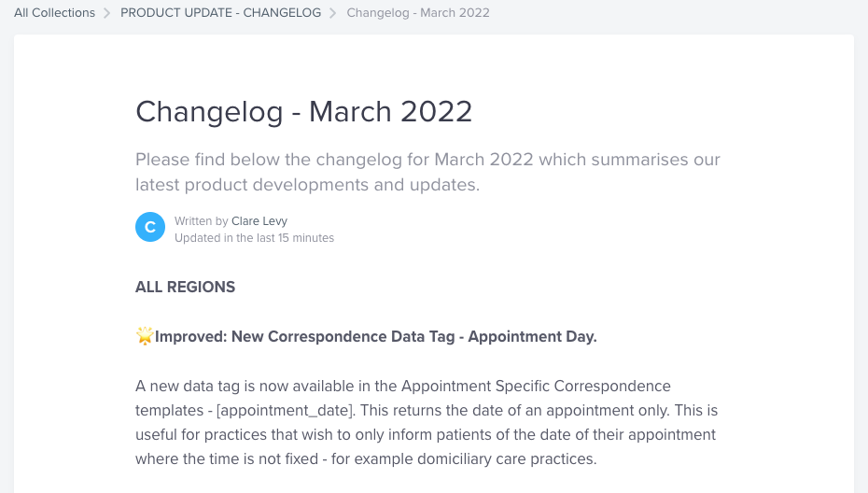The width and height of the screenshot is (868, 493).
Task: Click the large Changelog - March 2022 title
Action: pos(304,112)
